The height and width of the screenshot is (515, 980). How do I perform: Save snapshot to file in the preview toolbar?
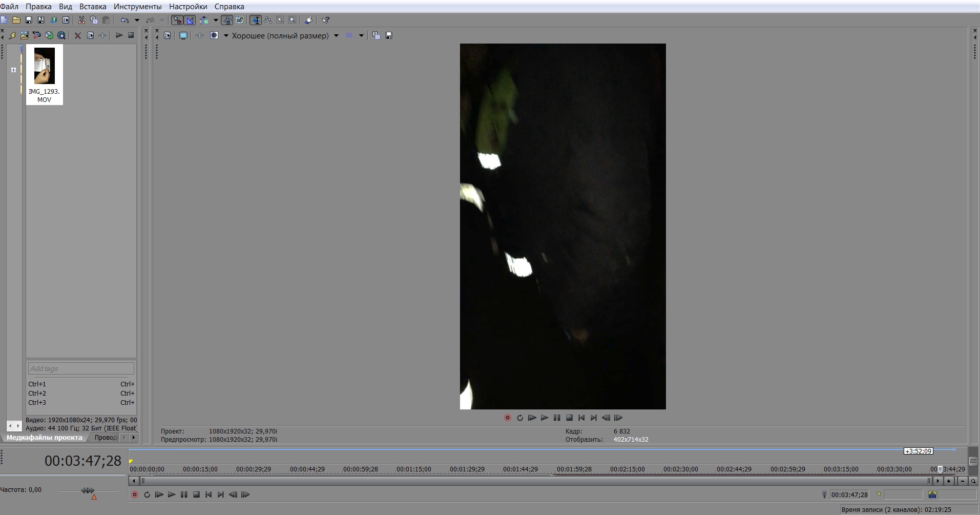click(x=389, y=35)
